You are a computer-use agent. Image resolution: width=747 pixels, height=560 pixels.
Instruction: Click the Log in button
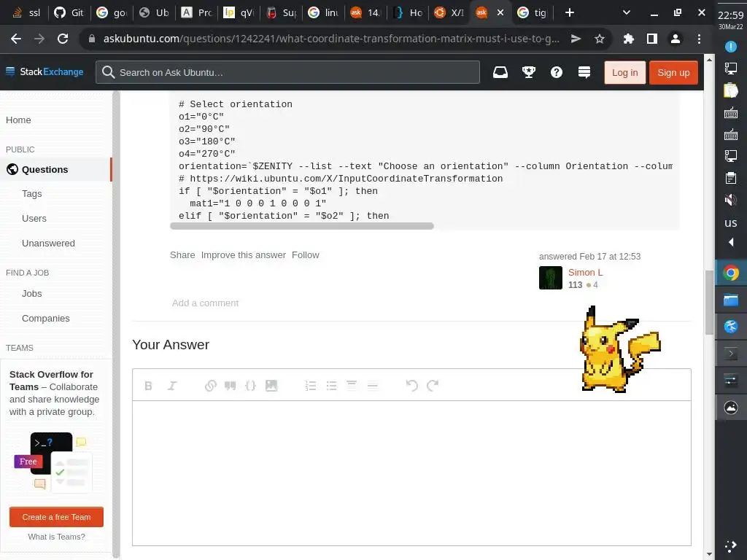point(624,72)
